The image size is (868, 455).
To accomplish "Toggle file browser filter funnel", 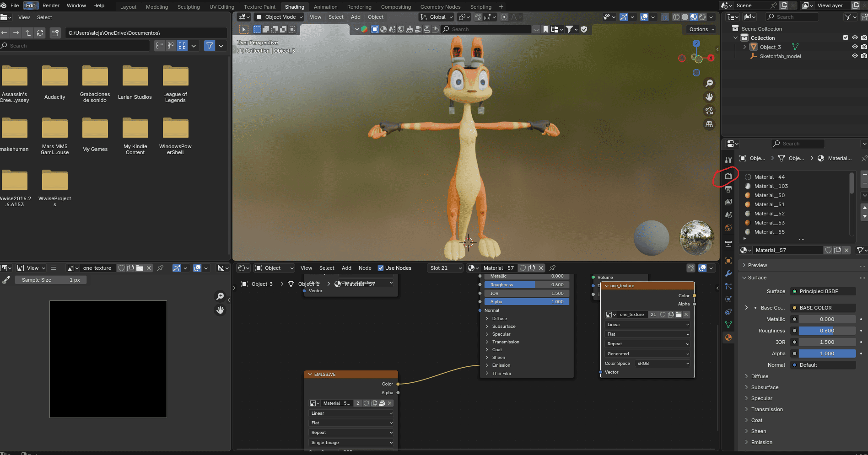I will click(210, 46).
